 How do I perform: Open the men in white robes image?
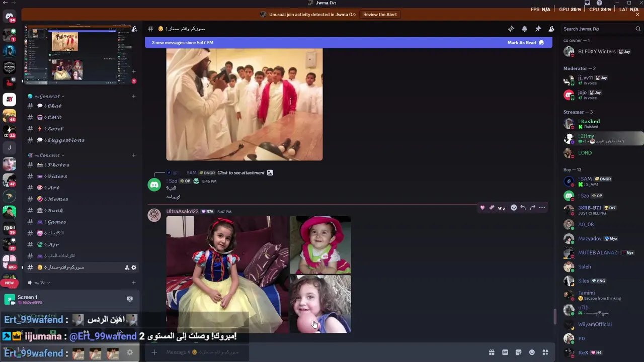pyautogui.click(x=245, y=105)
